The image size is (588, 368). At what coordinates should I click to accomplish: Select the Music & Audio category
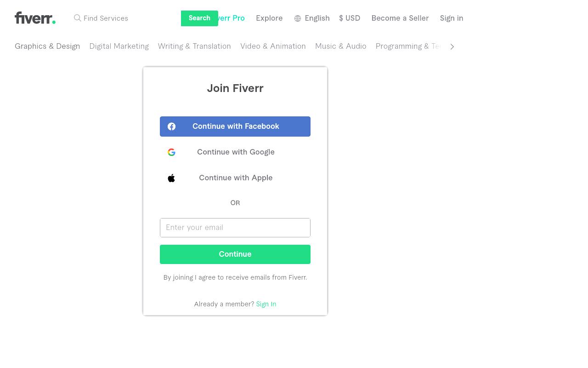(340, 46)
